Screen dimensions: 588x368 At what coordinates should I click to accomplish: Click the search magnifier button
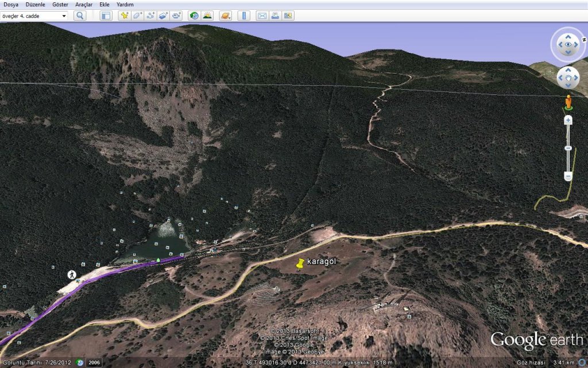point(80,16)
